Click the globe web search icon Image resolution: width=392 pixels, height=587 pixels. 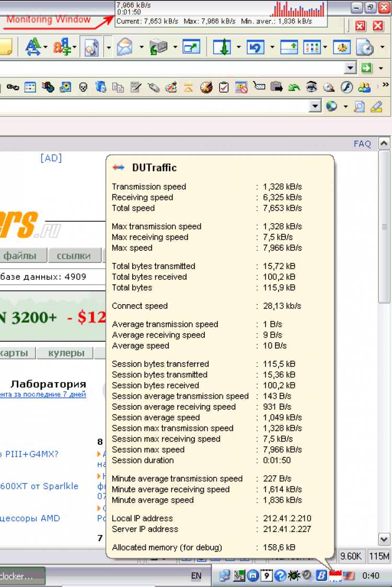coord(331,106)
